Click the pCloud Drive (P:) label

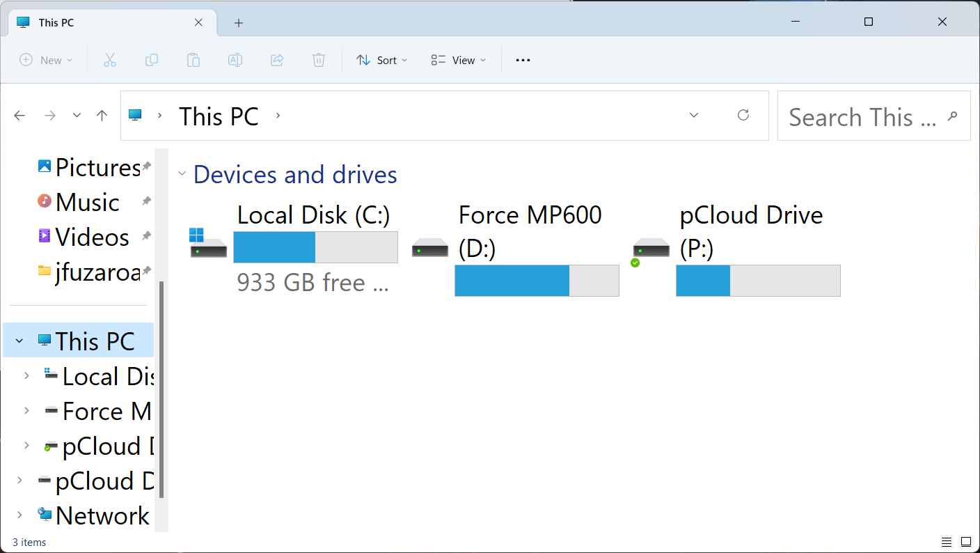click(x=752, y=232)
